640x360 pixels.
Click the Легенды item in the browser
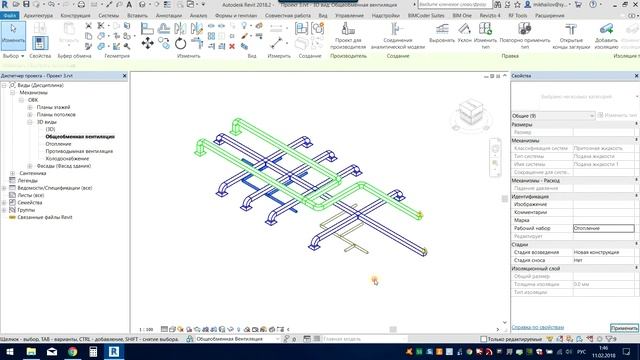[27, 181]
